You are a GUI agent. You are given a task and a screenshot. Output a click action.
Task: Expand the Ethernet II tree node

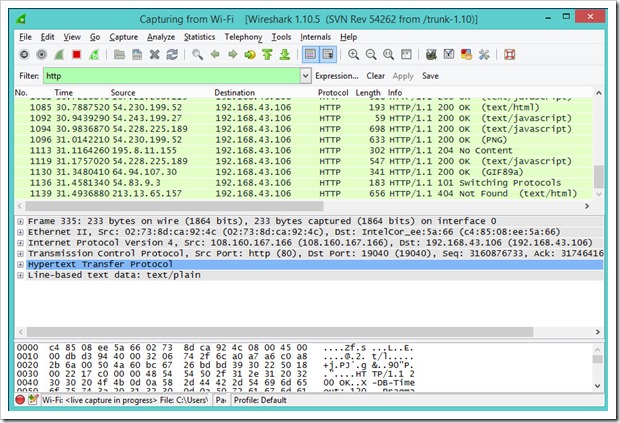pos(20,232)
